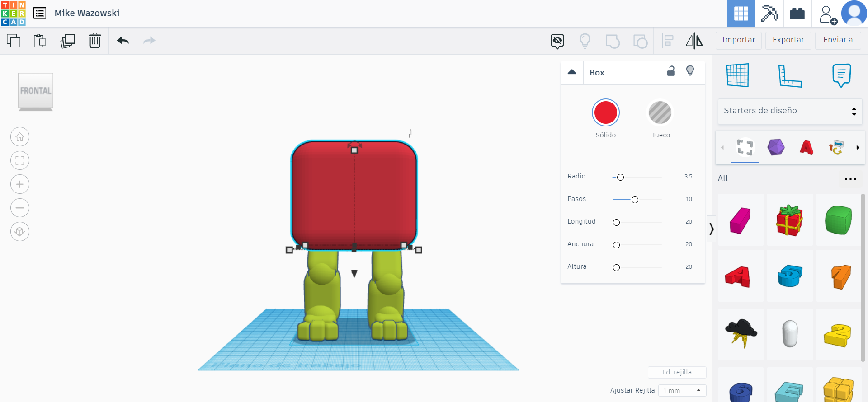
Task: Click the Copy tool icon
Action: point(14,41)
